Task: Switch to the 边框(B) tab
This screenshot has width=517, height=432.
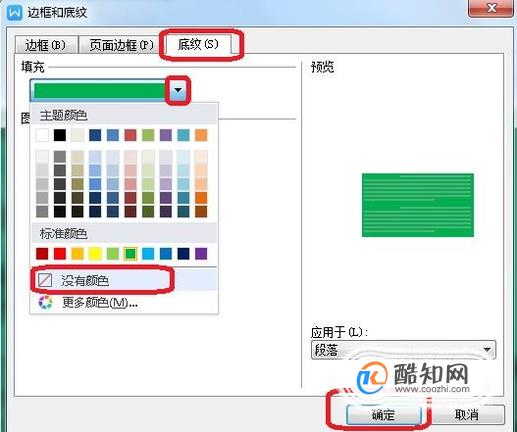Action: [x=45, y=45]
